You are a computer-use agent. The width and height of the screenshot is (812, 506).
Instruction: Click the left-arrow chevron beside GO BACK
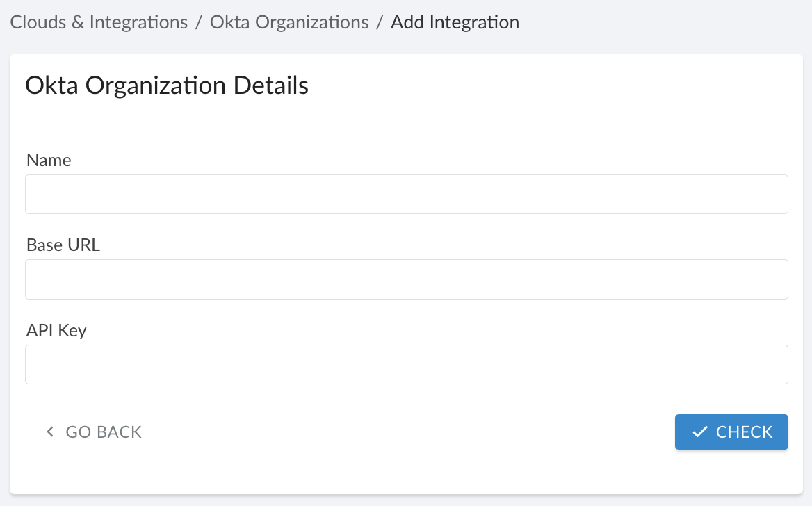49,432
